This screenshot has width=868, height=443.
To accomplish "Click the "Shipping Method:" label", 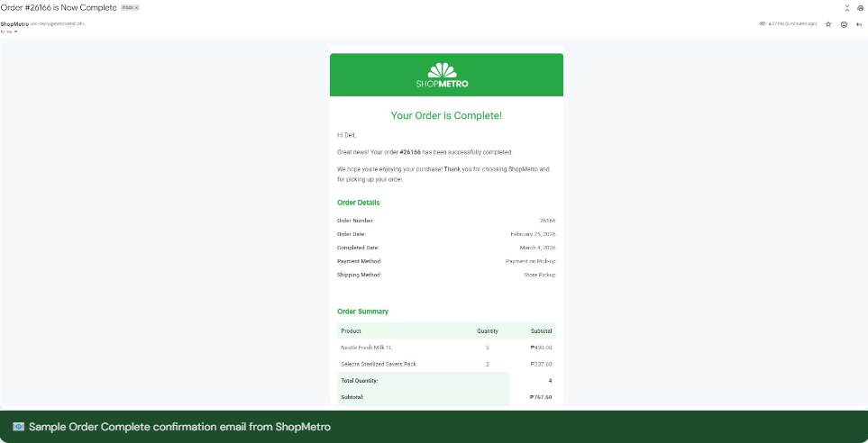I will click(x=360, y=275).
